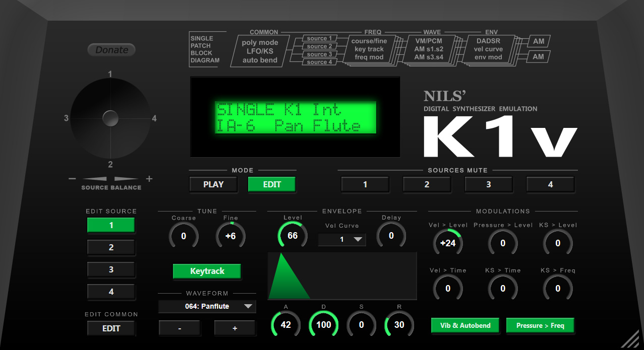The height and width of the screenshot is (350, 644).
Task: Click the KS > Freq knob
Action: coord(558,289)
